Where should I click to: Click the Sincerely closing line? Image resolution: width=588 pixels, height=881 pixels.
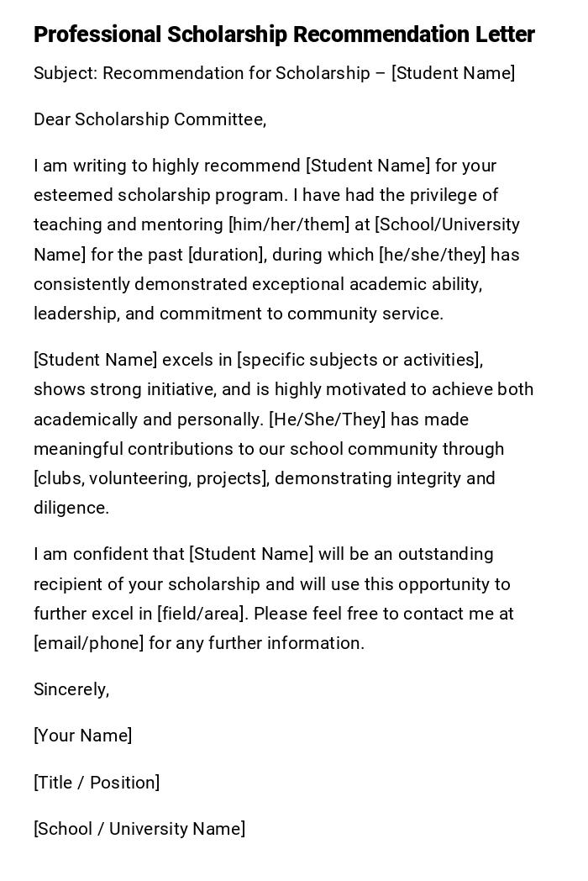click(71, 689)
